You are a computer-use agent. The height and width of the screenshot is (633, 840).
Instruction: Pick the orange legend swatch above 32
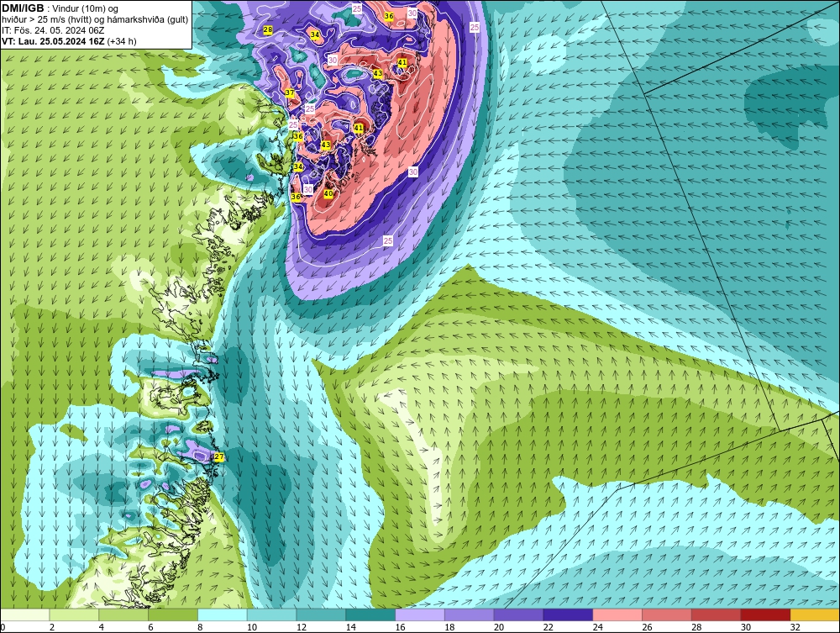click(815, 615)
